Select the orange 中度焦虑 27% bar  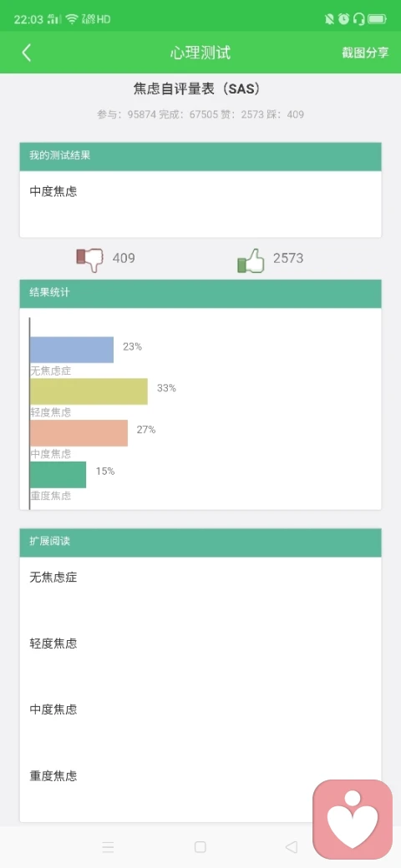tap(79, 433)
